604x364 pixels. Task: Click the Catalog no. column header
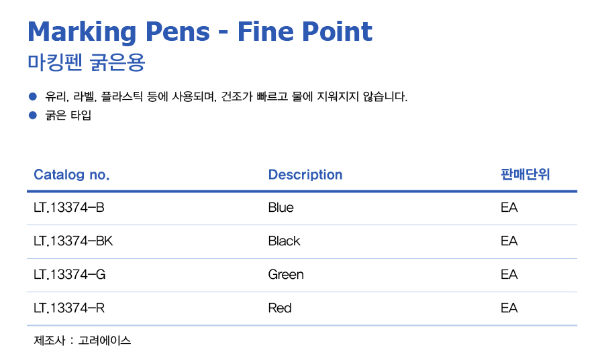point(72,175)
